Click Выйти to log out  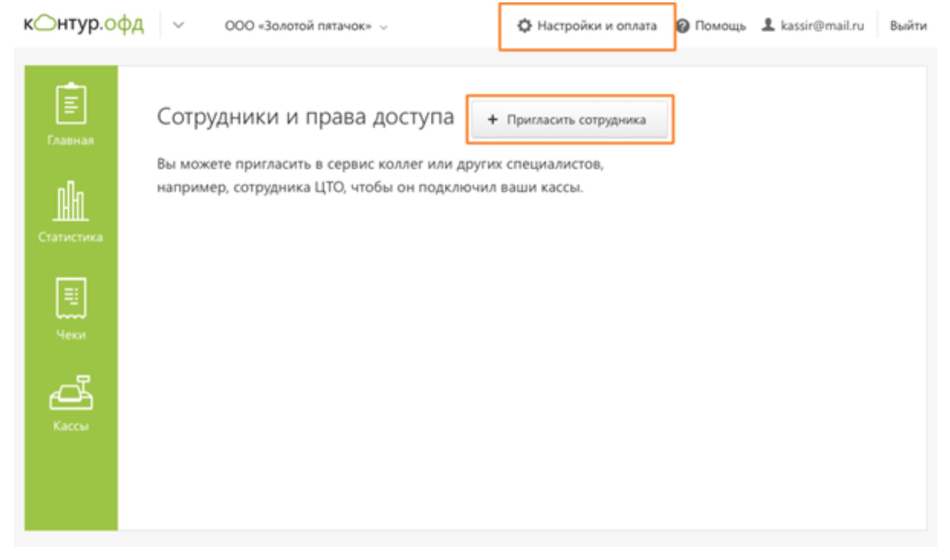[x=908, y=26]
